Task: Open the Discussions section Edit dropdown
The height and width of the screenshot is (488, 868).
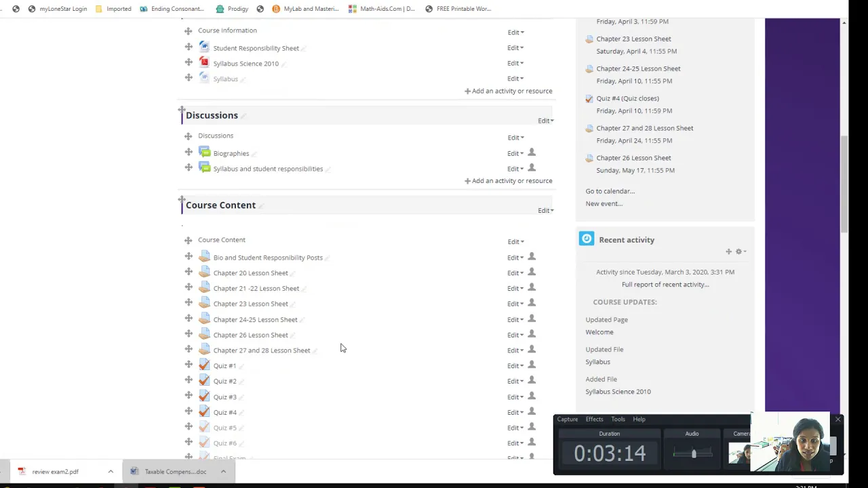Action: pos(546,121)
